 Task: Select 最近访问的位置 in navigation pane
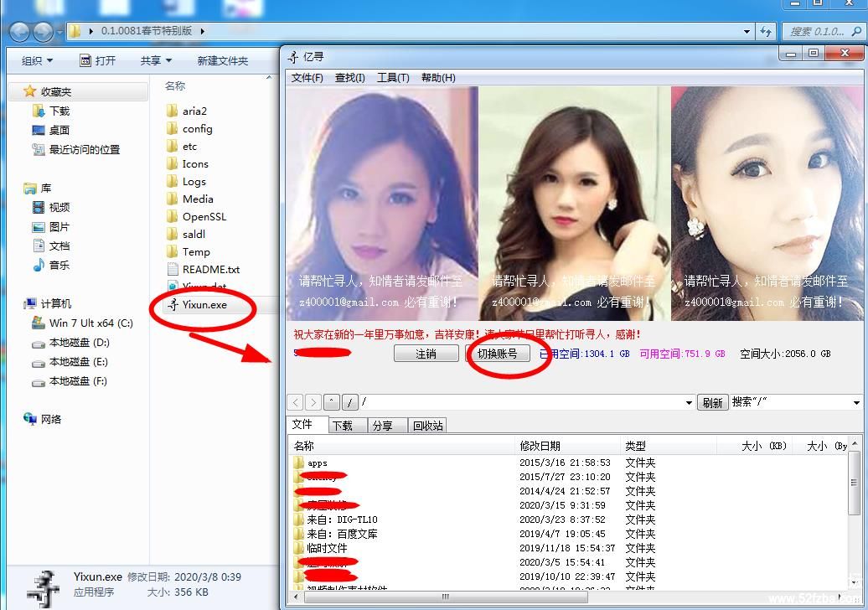(76, 149)
